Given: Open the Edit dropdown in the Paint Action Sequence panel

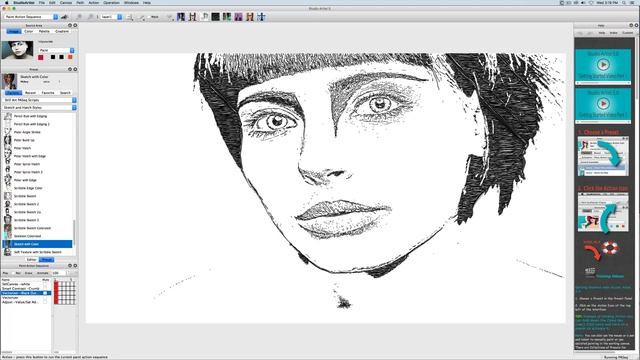Looking at the screenshot, I should pyautogui.click(x=59, y=273).
